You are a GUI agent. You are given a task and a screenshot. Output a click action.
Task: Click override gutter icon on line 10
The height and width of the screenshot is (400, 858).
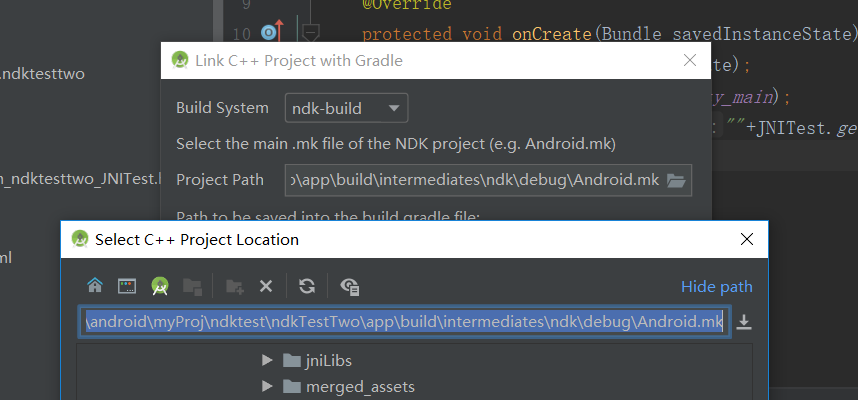(x=273, y=33)
